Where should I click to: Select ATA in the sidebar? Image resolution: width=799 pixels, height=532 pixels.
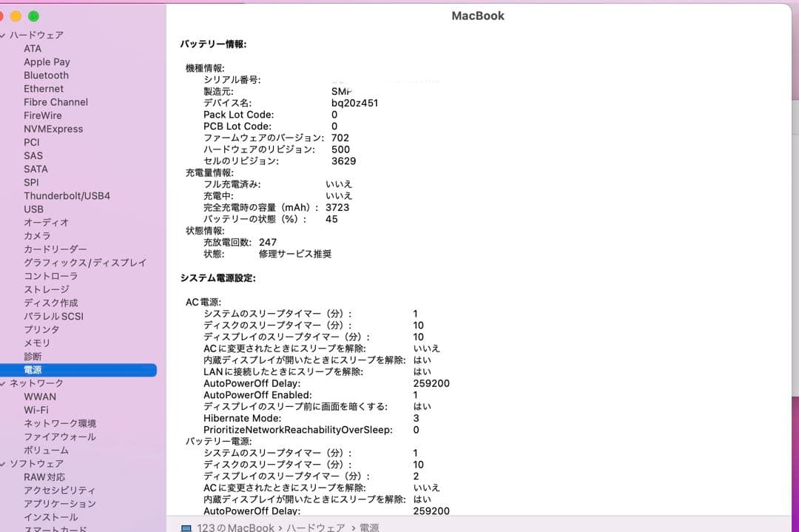[x=33, y=48]
